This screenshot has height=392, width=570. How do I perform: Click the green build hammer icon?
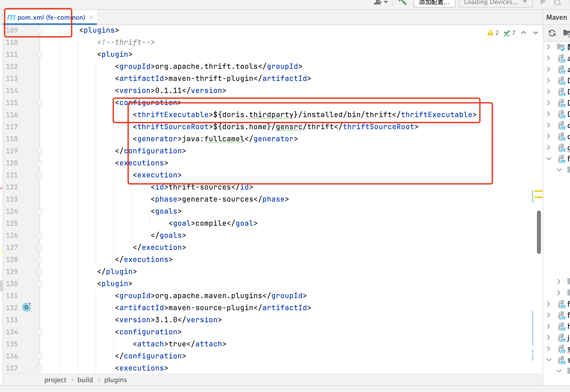tap(402, 2)
